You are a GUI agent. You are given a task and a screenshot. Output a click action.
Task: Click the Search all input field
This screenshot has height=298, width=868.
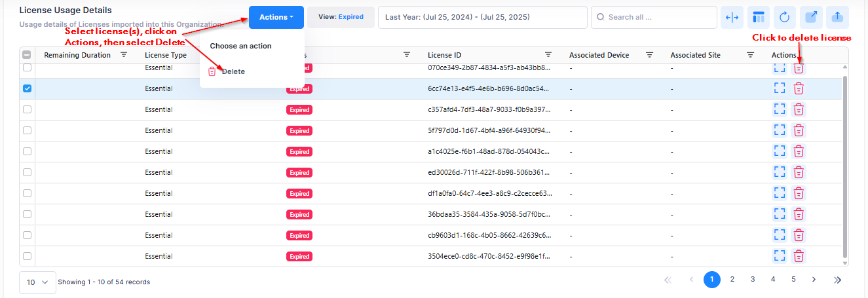(654, 17)
